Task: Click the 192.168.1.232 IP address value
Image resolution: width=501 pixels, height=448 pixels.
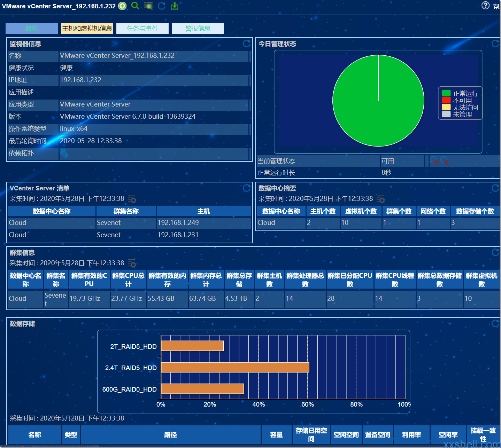Action: [x=80, y=80]
